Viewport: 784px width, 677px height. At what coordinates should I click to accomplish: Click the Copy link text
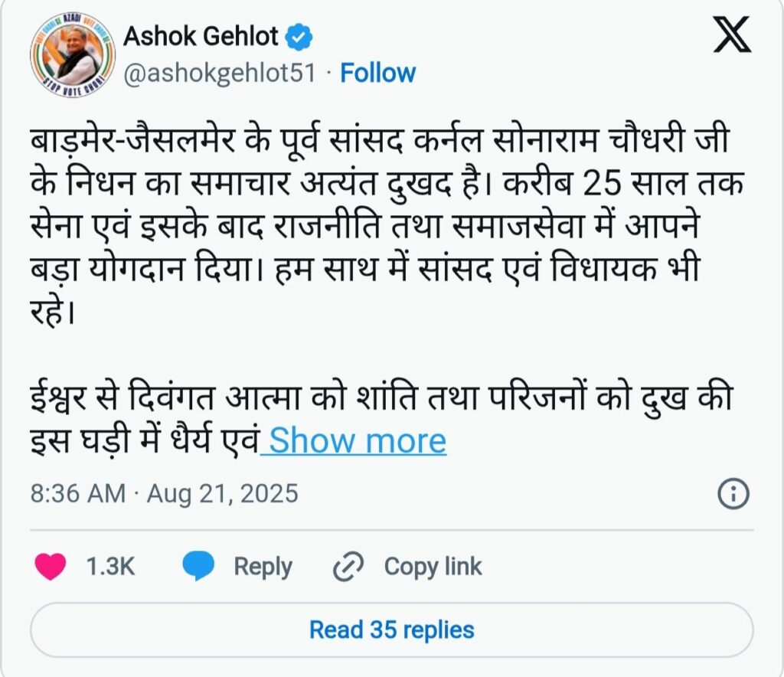pyautogui.click(x=433, y=567)
